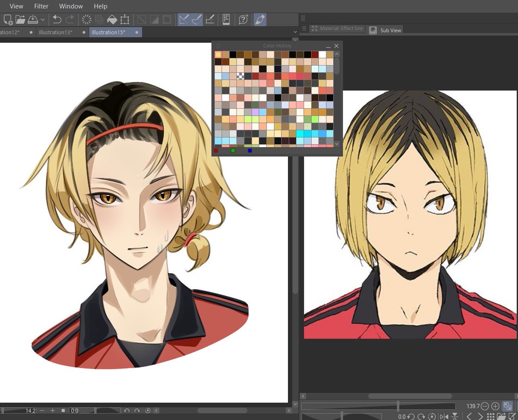Viewport: 518px width, 420px height.
Task: Click the Clear (sunburst) icon
Action: (87, 19)
